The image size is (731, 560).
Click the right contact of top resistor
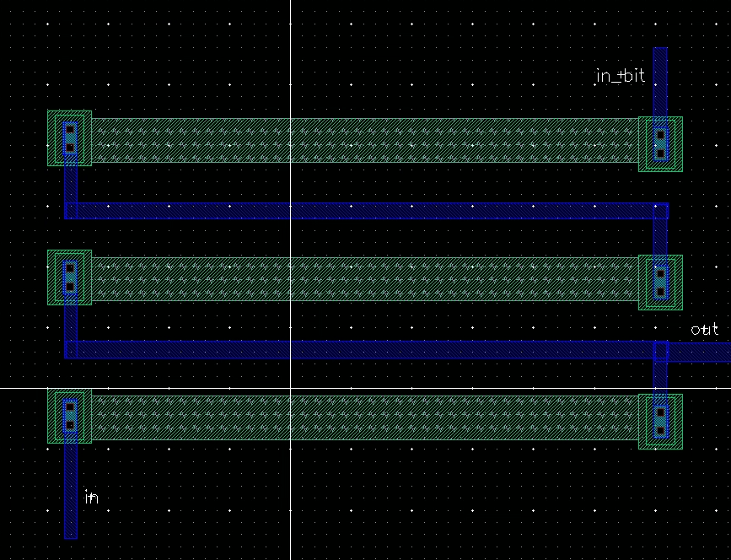(x=660, y=144)
